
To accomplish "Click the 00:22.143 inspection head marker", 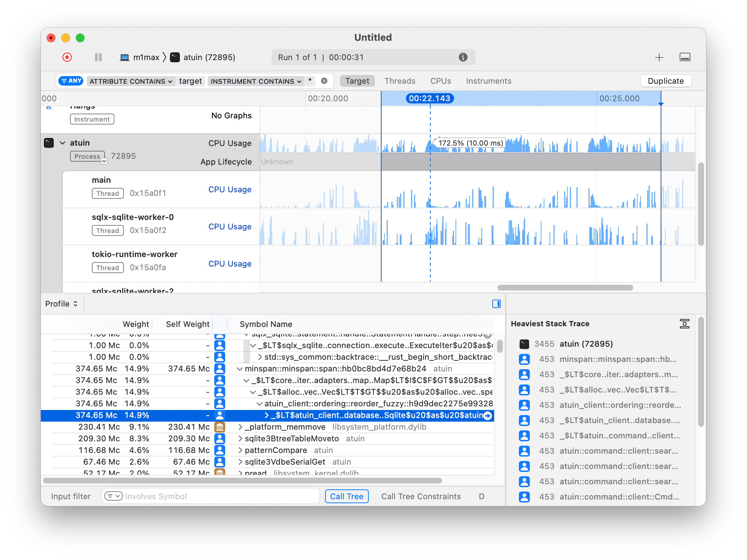I will [430, 98].
